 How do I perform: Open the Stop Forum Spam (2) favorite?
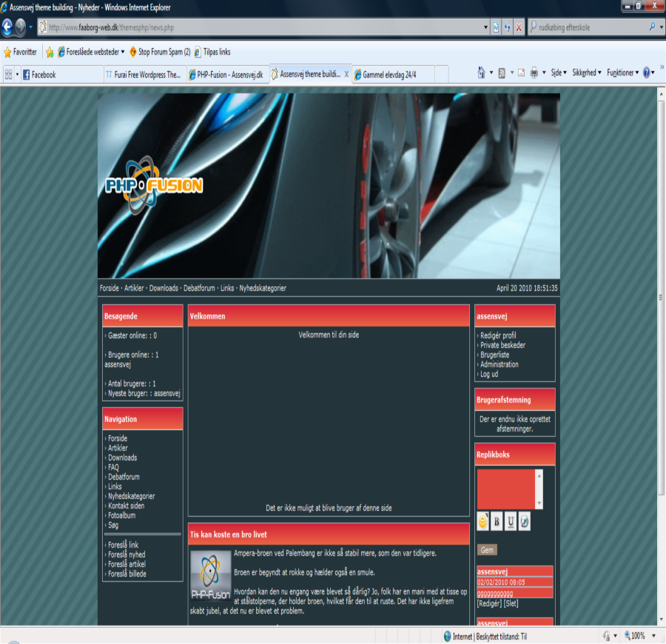(x=160, y=52)
